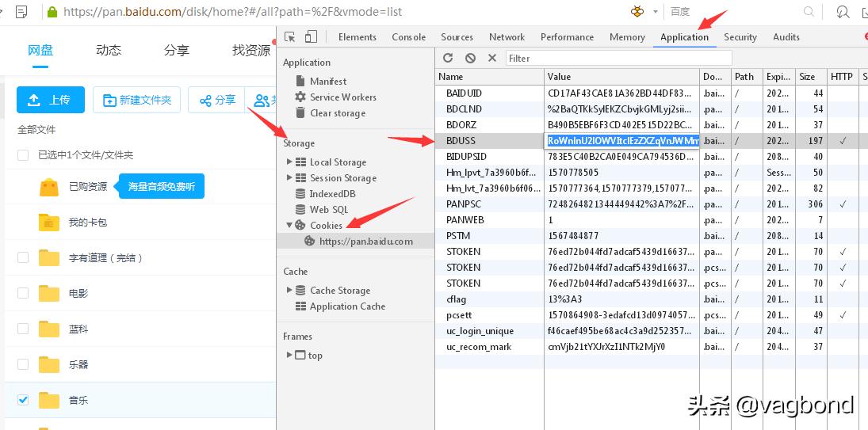The height and width of the screenshot is (430, 868).
Task: Switch to the Performance tab
Action: pyautogui.click(x=567, y=37)
